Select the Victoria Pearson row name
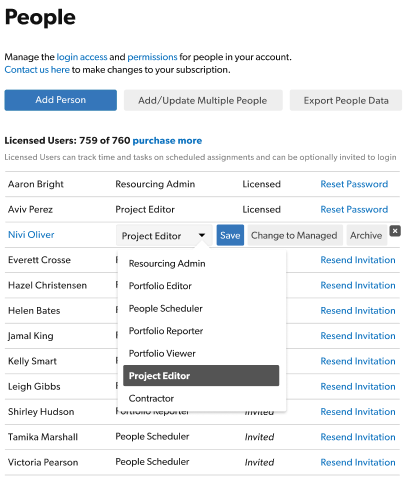This screenshot has height=485, width=408. tap(43, 463)
